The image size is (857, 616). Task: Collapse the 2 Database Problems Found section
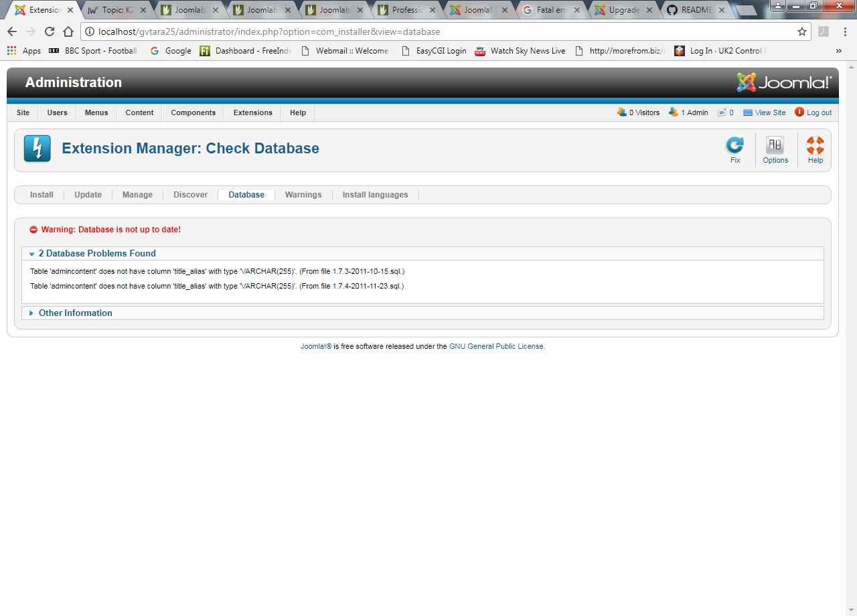click(x=97, y=254)
